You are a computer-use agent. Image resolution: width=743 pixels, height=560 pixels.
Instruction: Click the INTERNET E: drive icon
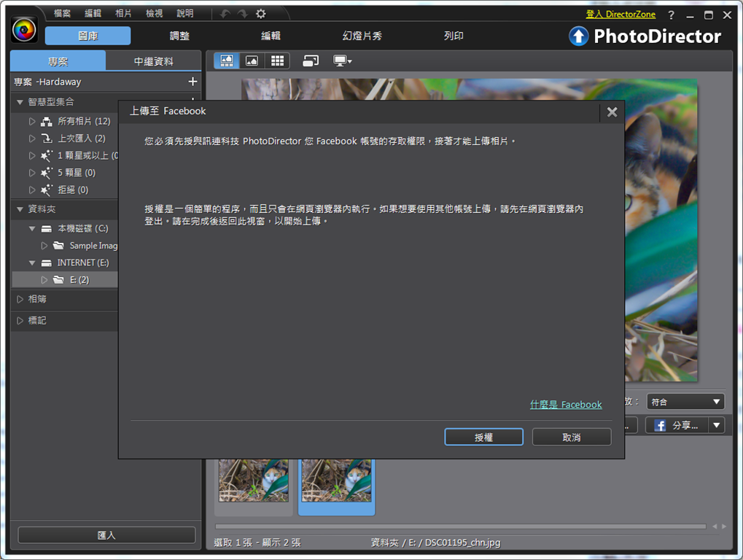[47, 263]
